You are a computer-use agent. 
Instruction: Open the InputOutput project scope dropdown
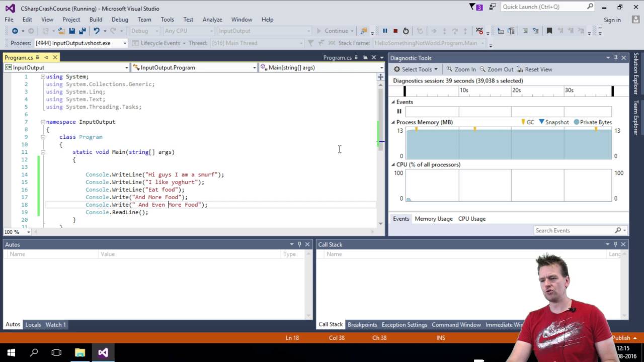66,67
